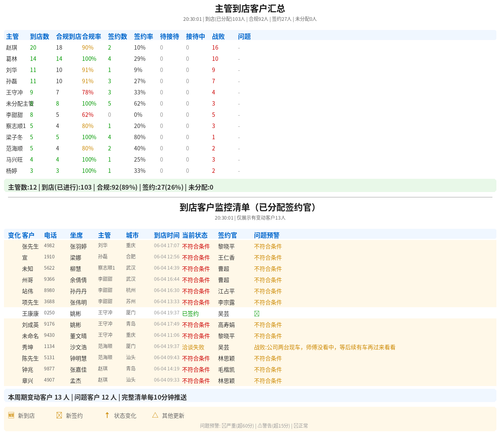The width and height of the screenshot is (500, 448).
Task: Click the 到店数 column header
Action: [x=39, y=36]
